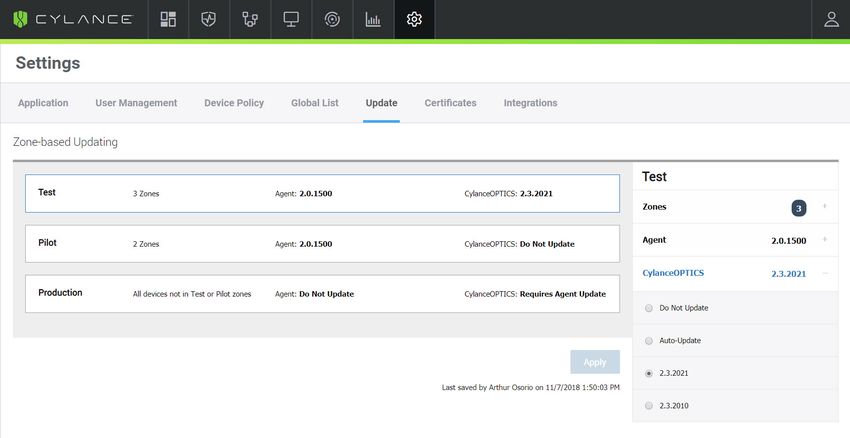Click CylanceOPTICS 2.3.2021 in Test row

click(536, 194)
